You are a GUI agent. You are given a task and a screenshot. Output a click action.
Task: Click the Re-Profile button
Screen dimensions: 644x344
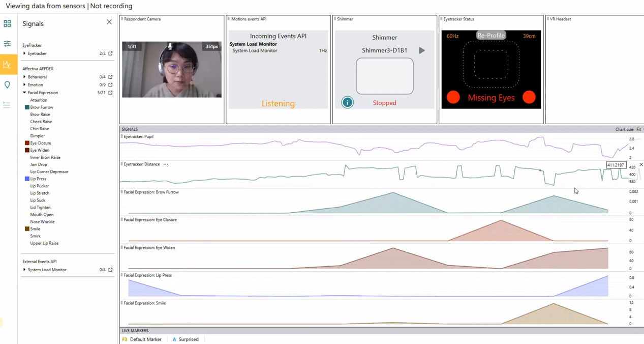490,36
